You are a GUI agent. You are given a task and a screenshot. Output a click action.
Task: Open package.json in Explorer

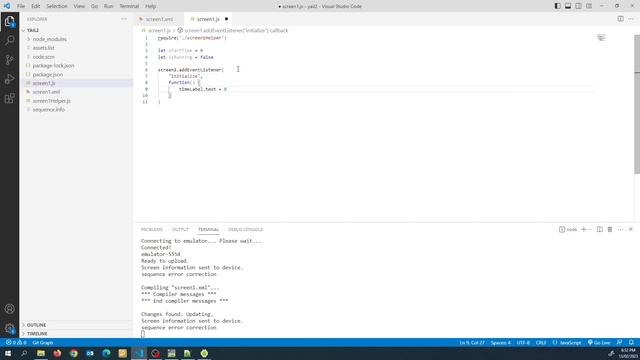pos(47,75)
